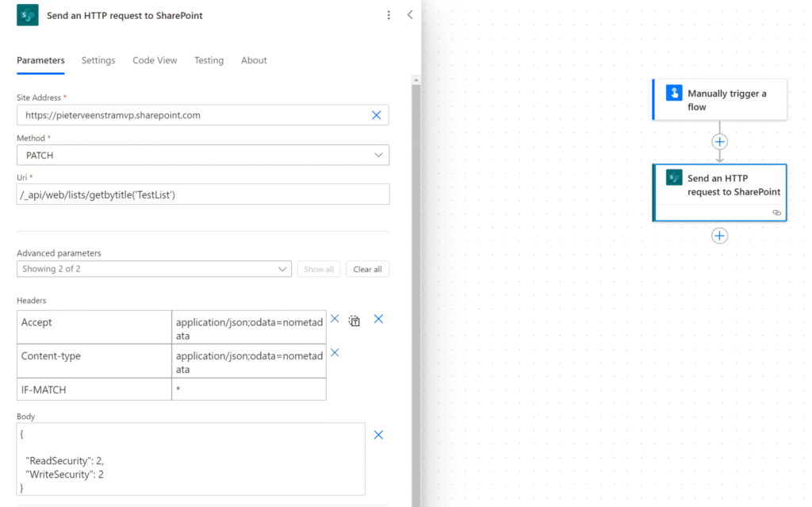This screenshot has width=812, height=507.
Task: Go to the Testing tab
Action: tap(209, 60)
